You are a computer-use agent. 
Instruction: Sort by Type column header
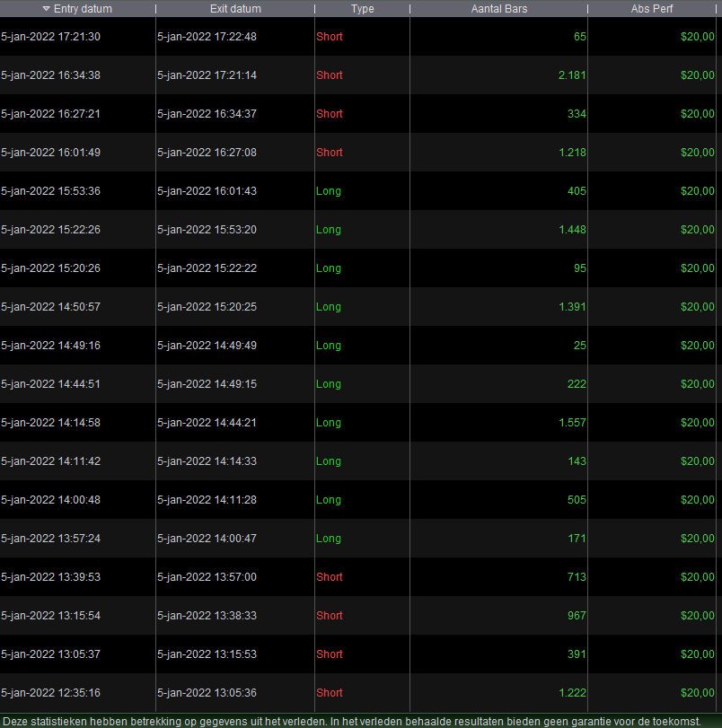pos(363,9)
